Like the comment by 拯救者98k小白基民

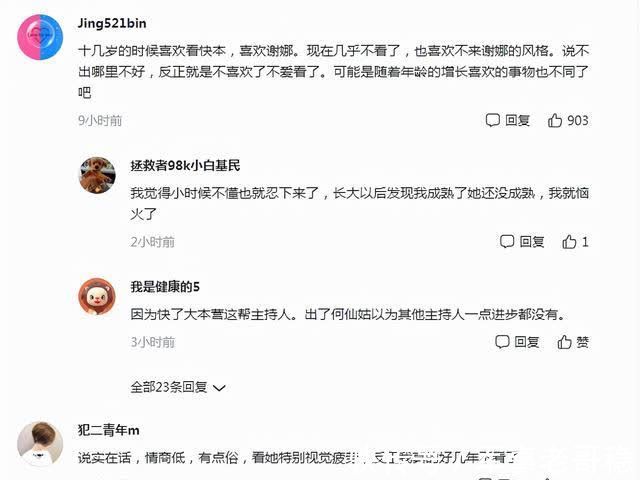[569, 242]
